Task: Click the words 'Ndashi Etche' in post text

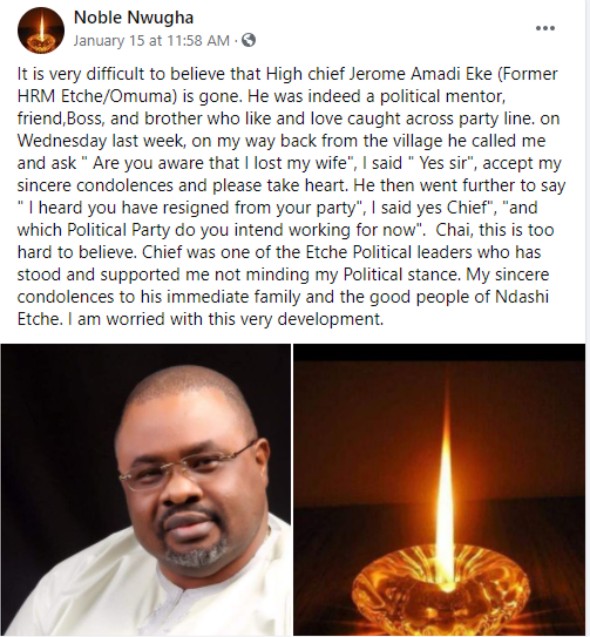Action: click(283, 308)
